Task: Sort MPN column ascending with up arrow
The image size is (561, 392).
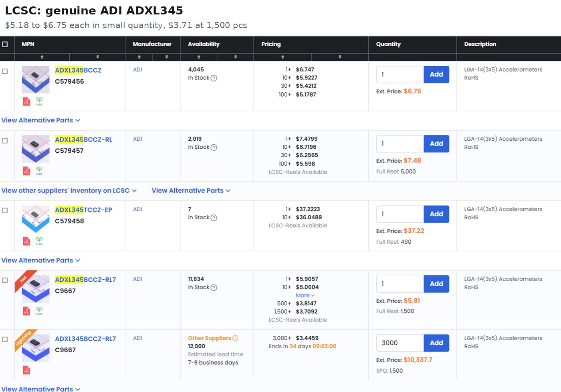Action: tap(42, 57)
